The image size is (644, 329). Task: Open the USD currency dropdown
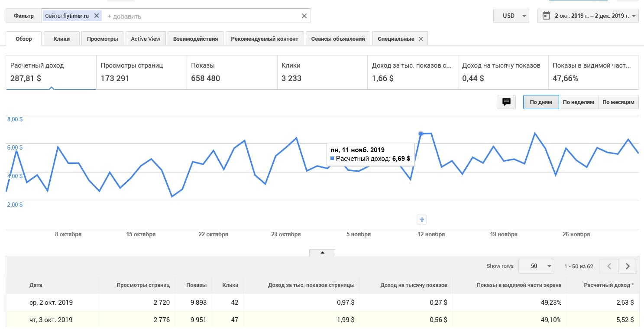(511, 16)
